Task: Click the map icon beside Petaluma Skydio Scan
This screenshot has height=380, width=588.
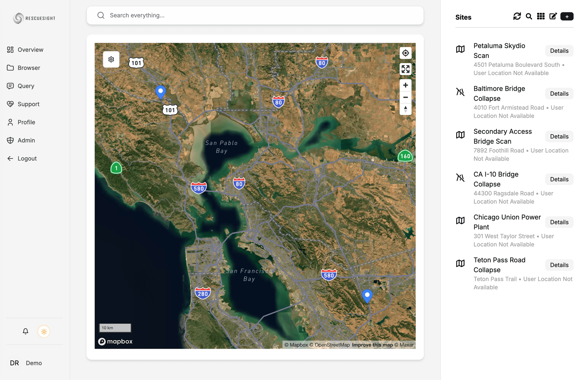Action: click(460, 49)
